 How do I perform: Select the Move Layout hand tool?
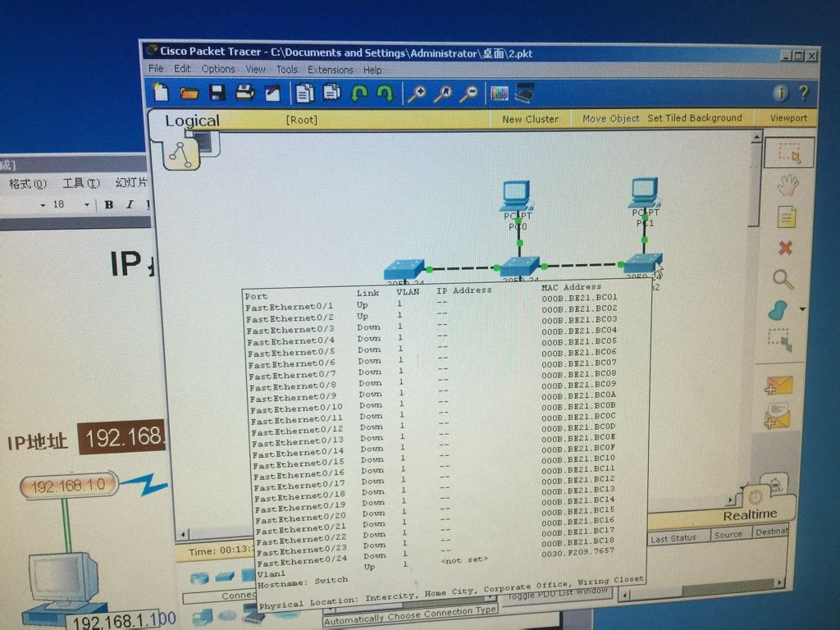pos(787,185)
